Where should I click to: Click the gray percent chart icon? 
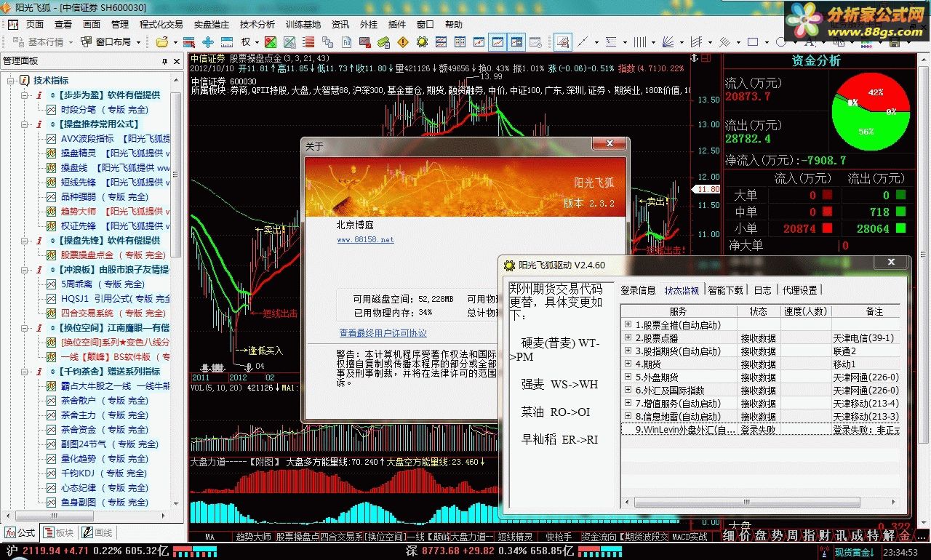(289, 42)
